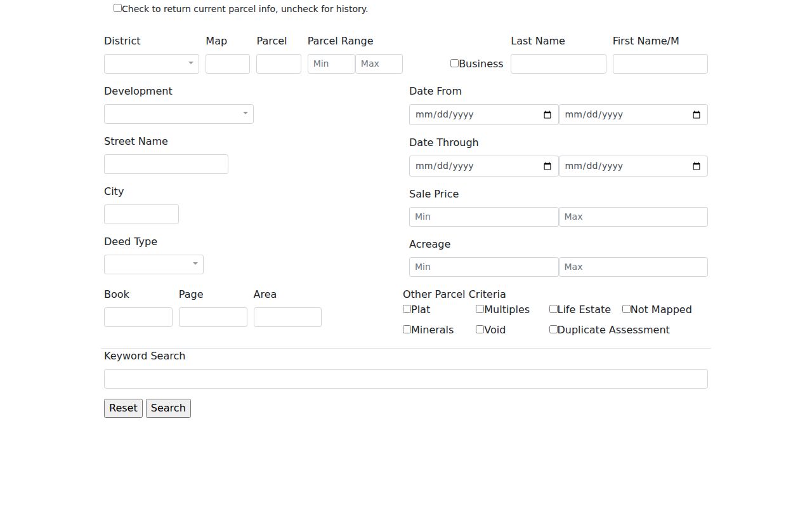
Task: Focus the Map input field
Action: (x=228, y=64)
